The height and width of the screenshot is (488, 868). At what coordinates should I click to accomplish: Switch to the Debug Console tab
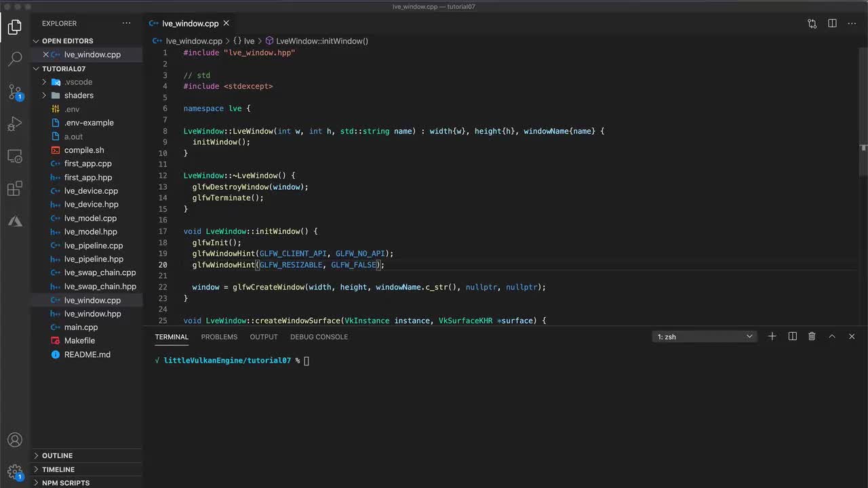click(x=319, y=337)
